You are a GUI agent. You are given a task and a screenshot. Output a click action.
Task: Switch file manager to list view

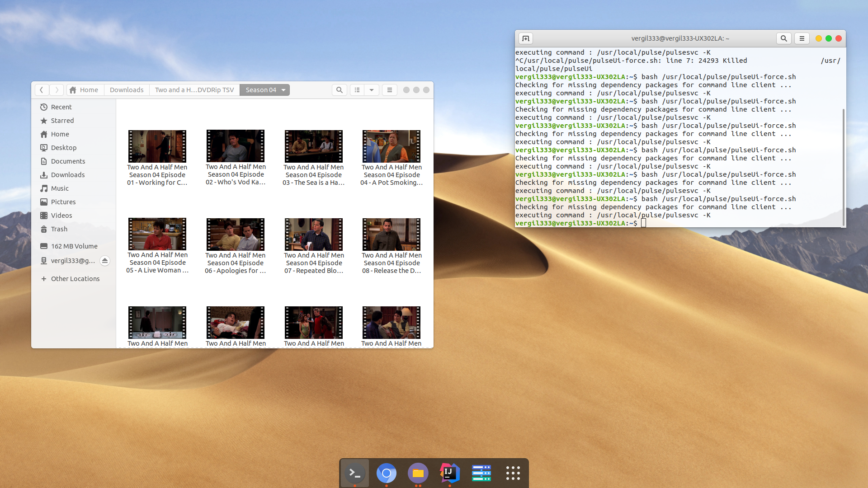357,90
